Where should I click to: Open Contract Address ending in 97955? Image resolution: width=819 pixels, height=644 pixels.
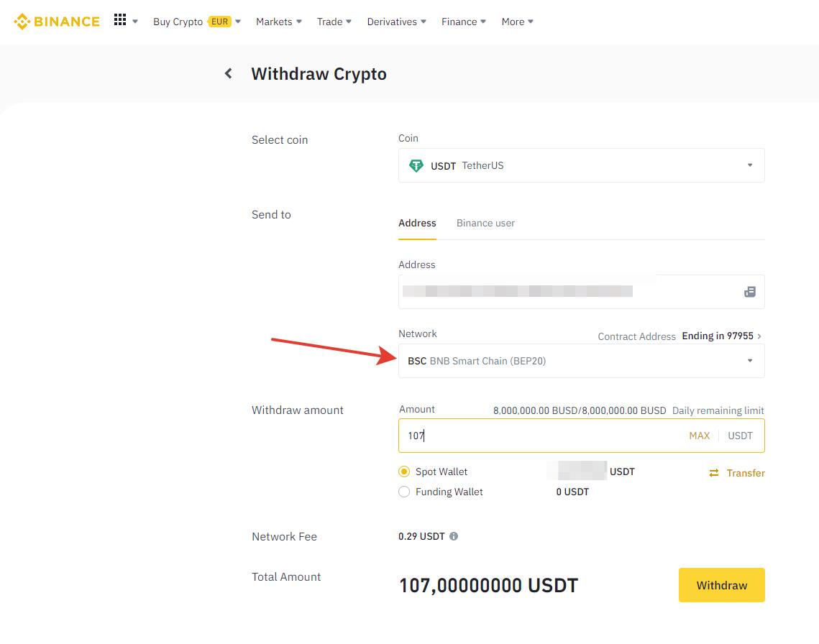tap(719, 336)
